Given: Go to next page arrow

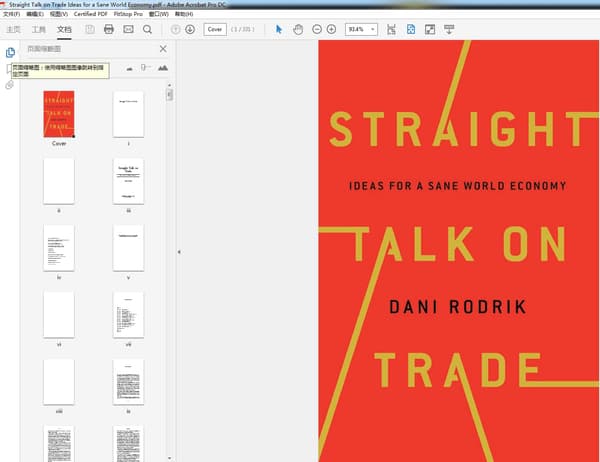Looking at the screenshot, I should (x=190, y=29).
